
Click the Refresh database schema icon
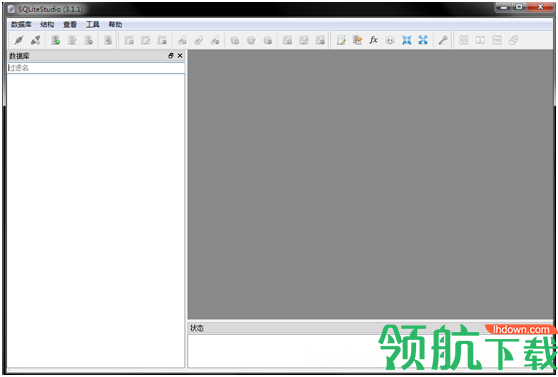(108, 40)
